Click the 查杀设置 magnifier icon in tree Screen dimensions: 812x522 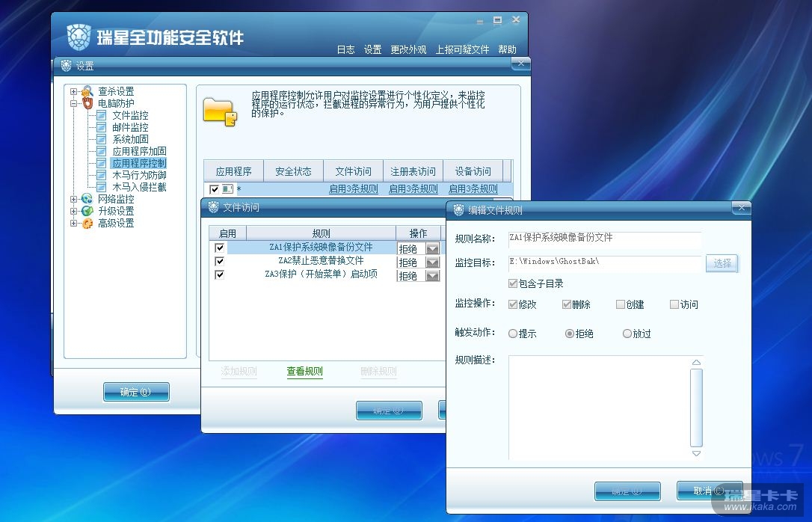[x=87, y=91]
